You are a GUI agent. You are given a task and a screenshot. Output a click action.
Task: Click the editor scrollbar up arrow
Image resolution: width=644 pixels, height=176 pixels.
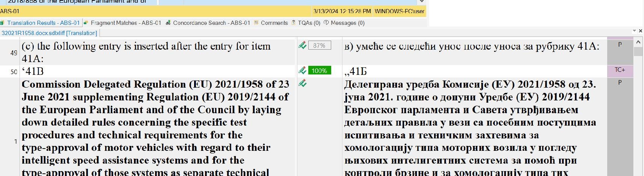click(638, 42)
